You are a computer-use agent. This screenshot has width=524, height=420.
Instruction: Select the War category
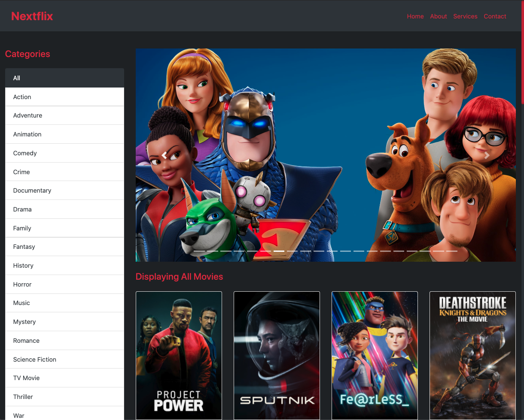(64, 414)
